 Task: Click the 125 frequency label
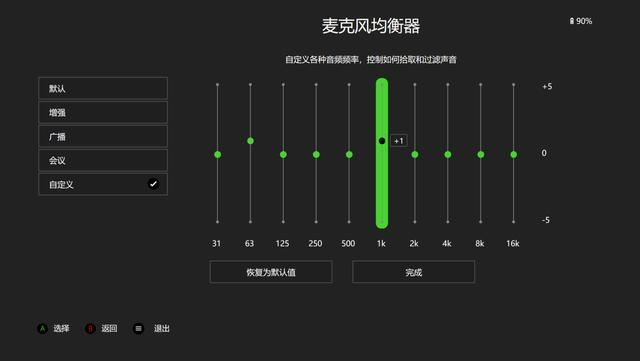pyautogui.click(x=282, y=243)
